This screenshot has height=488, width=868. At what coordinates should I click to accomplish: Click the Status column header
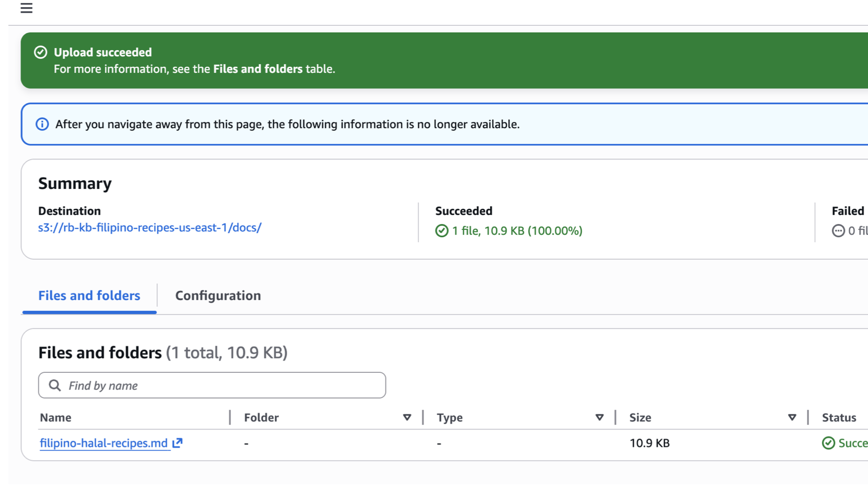click(x=839, y=418)
